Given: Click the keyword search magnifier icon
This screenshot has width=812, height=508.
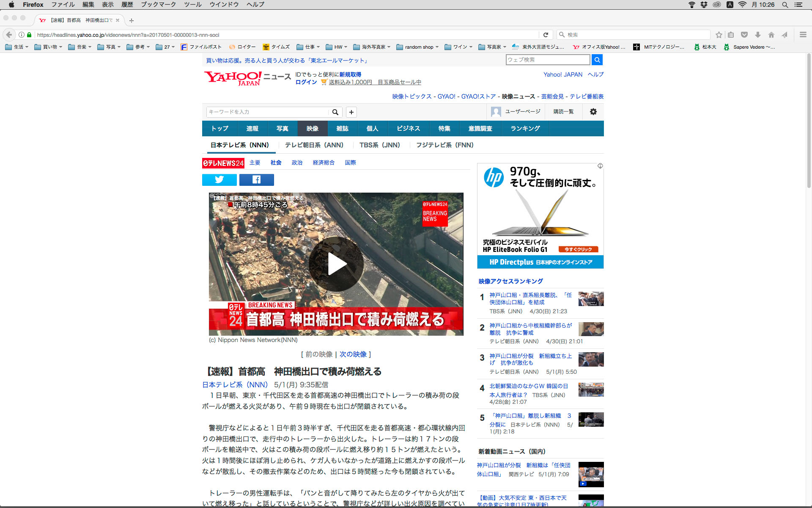Looking at the screenshot, I should click(x=335, y=112).
